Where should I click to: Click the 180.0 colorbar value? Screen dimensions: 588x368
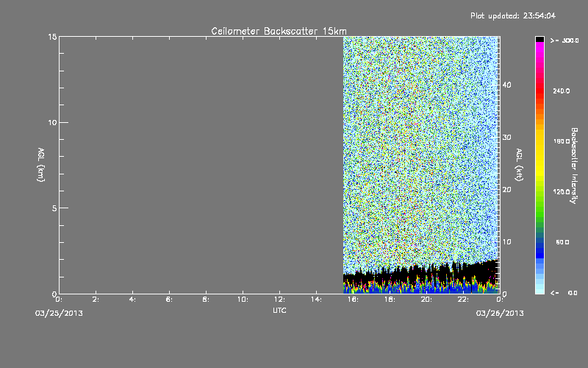[x=562, y=141]
